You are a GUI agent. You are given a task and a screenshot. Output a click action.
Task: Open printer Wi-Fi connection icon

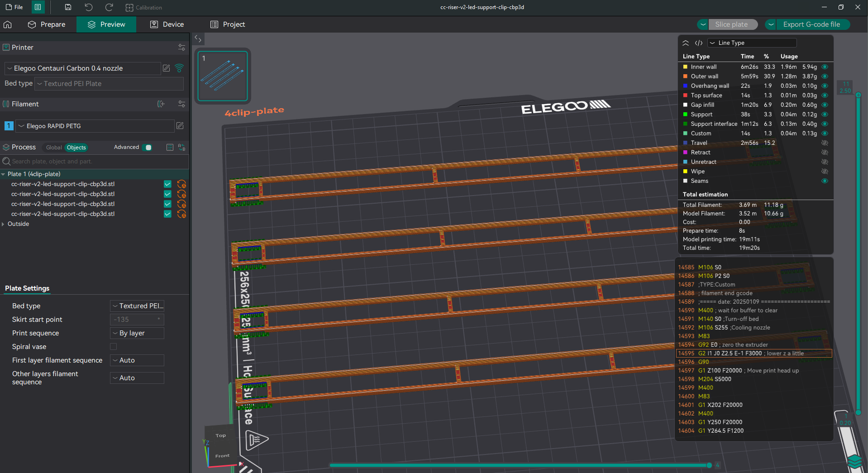[179, 68]
